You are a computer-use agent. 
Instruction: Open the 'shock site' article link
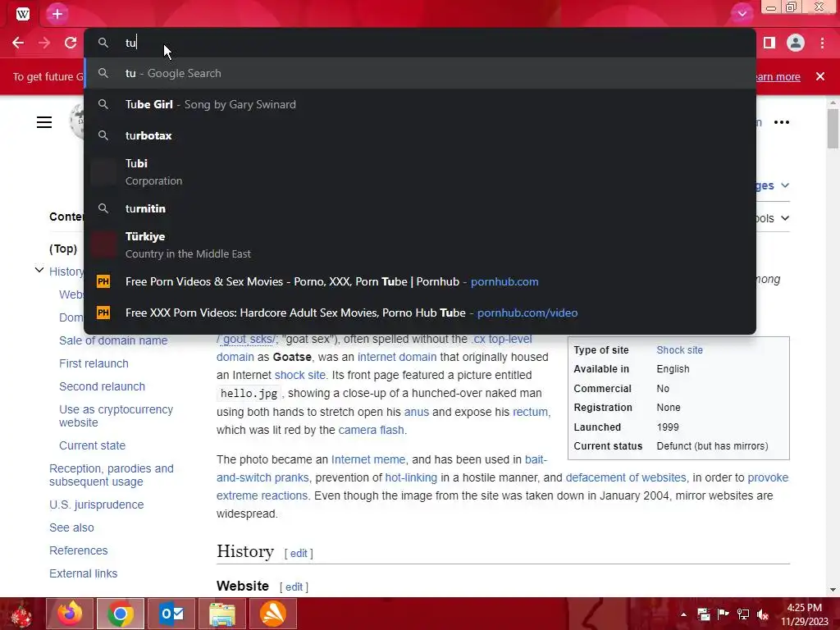tap(300, 375)
